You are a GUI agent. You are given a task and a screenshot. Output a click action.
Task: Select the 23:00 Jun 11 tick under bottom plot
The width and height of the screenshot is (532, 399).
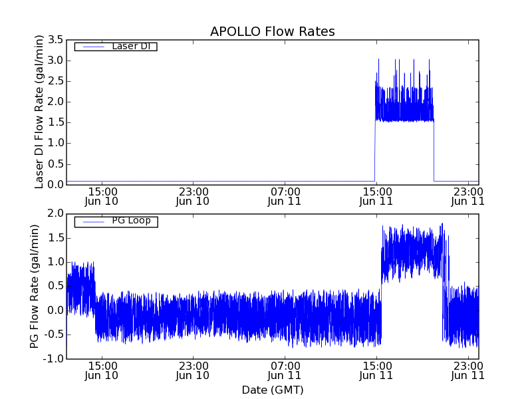pyautogui.click(x=468, y=370)
